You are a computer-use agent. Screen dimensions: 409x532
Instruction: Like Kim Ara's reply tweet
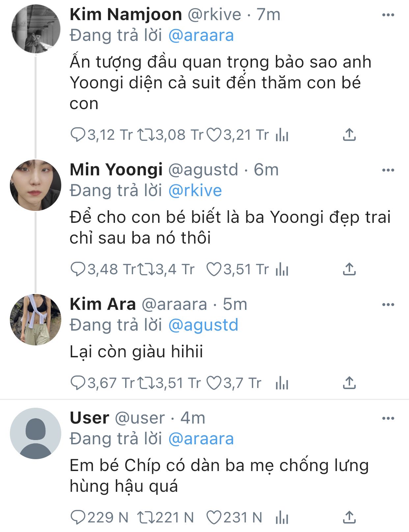(x=213, y=383)
